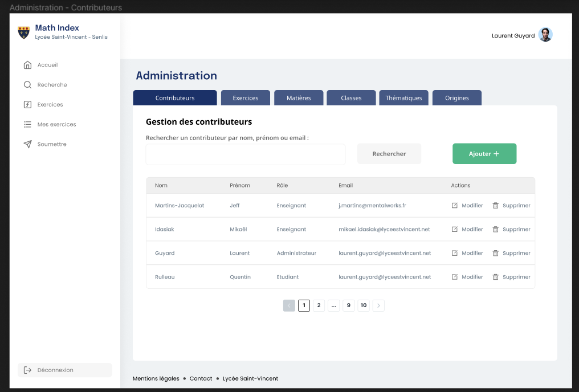The height and width of the screenshot is (392, 579).
Task: Jump to page 10 in pagination
Action: point(364,306)
